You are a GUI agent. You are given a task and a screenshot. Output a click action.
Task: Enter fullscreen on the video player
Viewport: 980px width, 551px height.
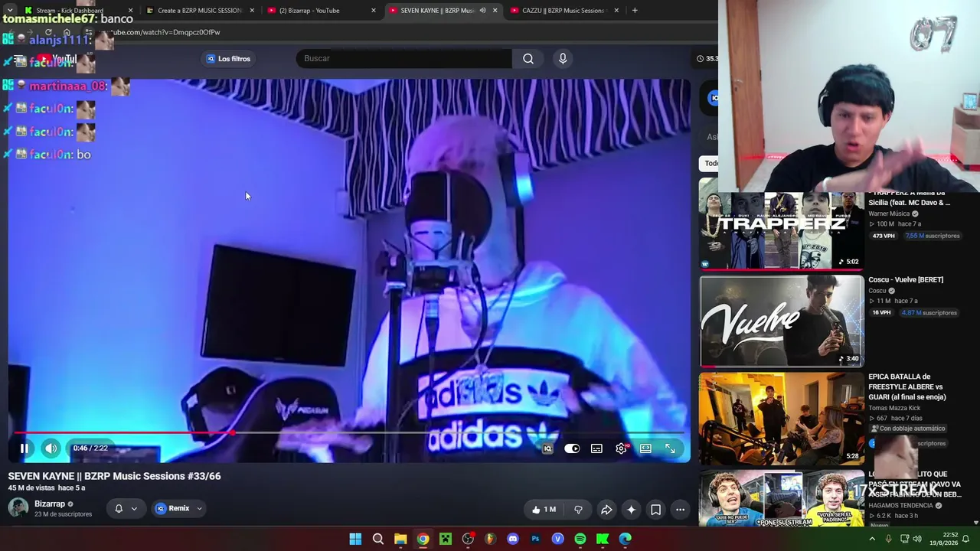click(x=670, y=449)
